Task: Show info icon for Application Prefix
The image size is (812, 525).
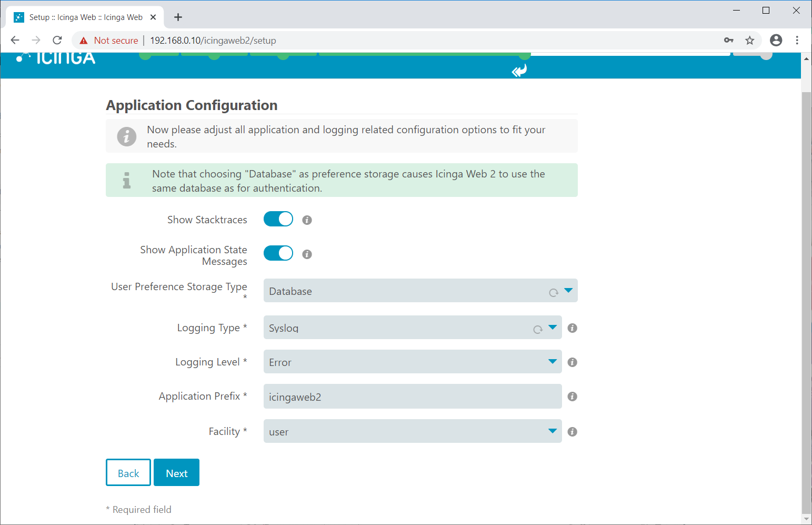Action: pyautogui.click(x=573, y=397)
